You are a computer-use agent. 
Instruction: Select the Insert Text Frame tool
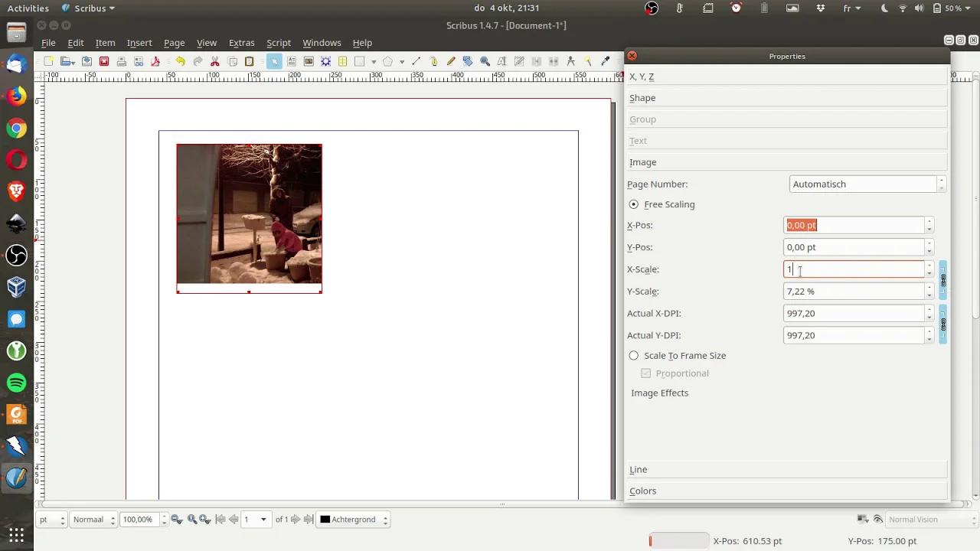[x=292, y=60]
